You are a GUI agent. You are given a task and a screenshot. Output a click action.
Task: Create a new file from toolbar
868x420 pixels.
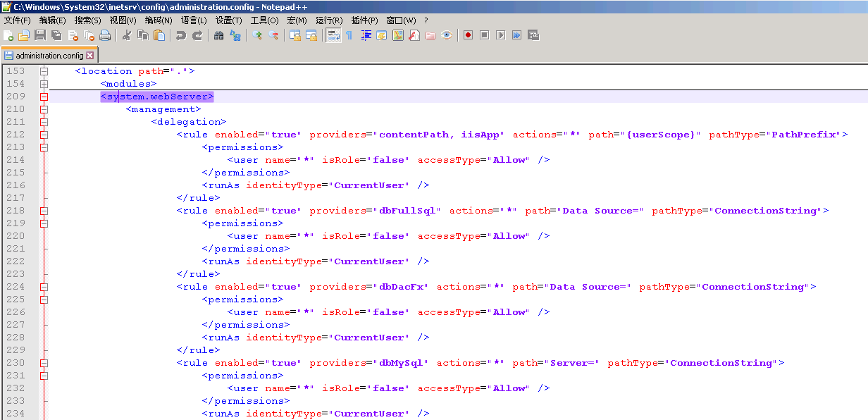click(8, 35)
